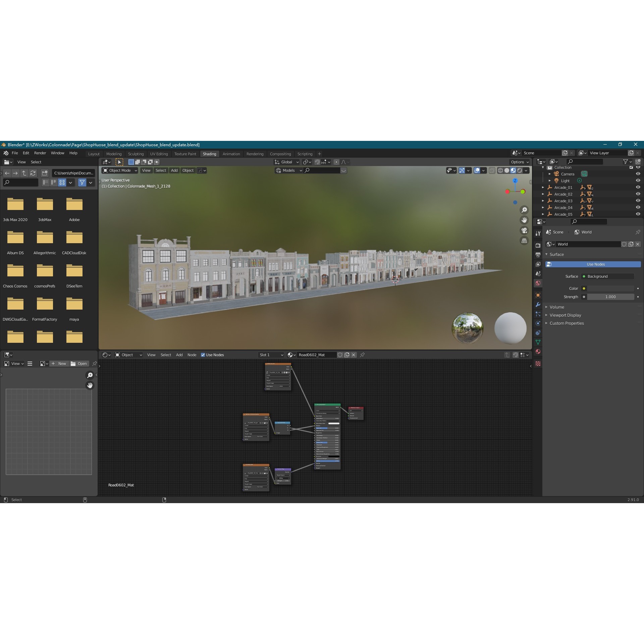644x644 pixels.
Task: Switch to the Texture Paint workspace tab
Action: coord(185,154)
